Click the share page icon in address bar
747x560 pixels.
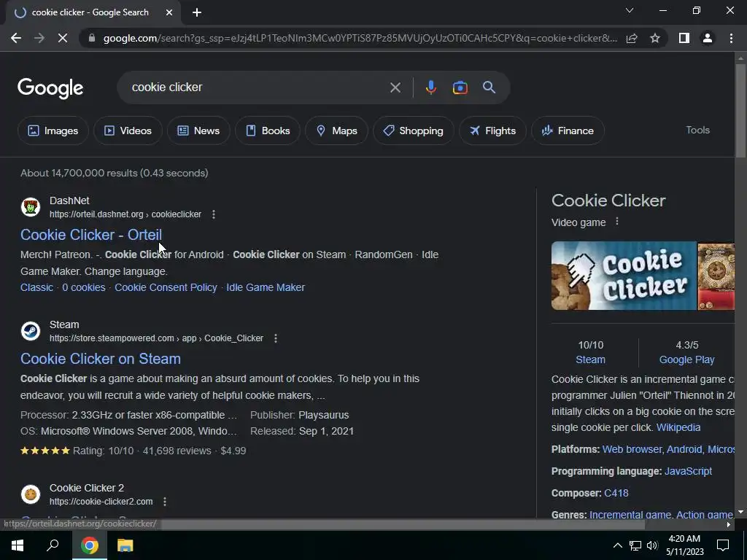(632, 38)
